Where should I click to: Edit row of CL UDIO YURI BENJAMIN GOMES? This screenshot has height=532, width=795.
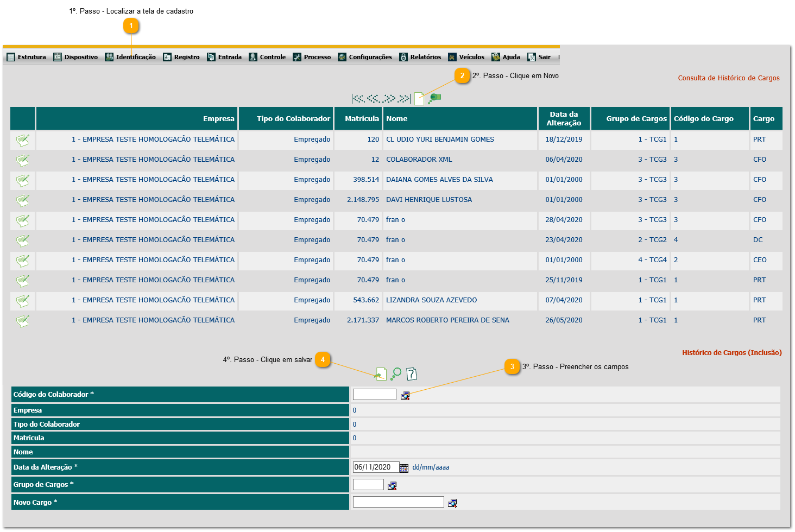tap(22, 140)
